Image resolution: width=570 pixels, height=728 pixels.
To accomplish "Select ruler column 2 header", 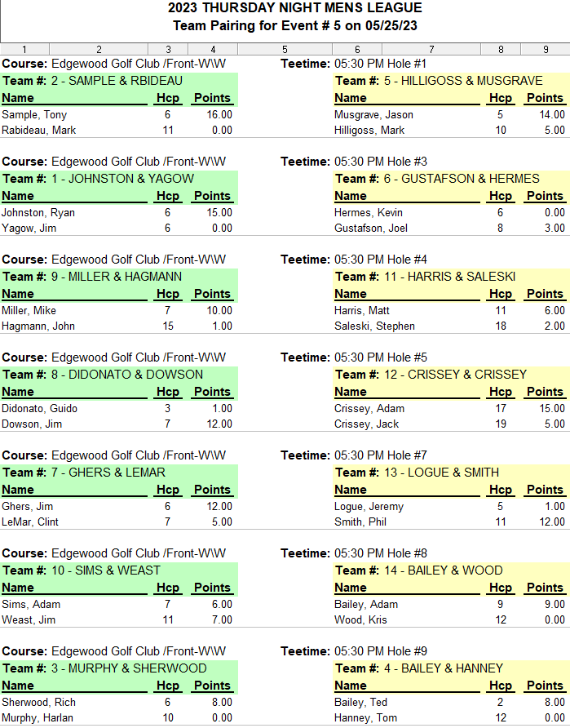I will click(99, 49).
